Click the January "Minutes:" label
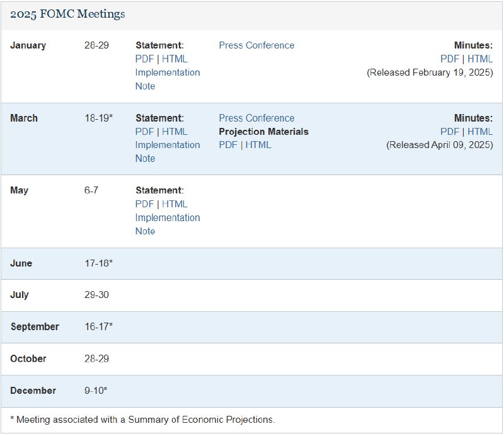The image size is (504, 436). coord(473,45)
